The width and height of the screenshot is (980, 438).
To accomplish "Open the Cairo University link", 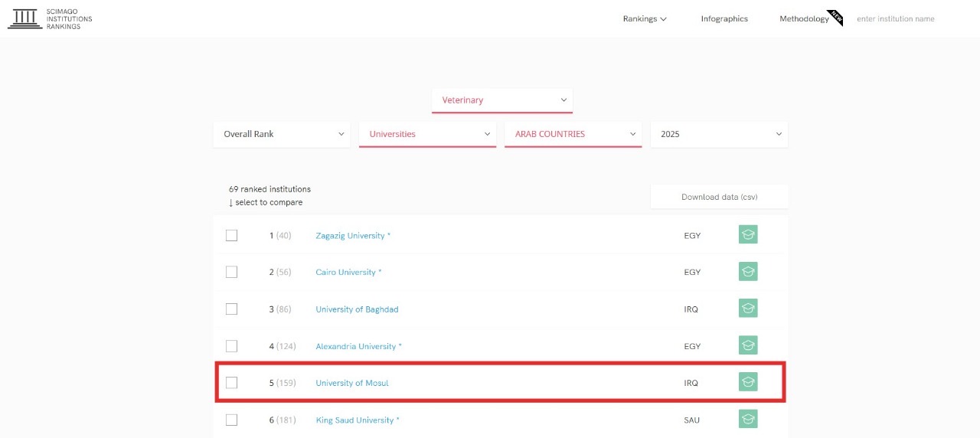I will click(x=346, y=273).
